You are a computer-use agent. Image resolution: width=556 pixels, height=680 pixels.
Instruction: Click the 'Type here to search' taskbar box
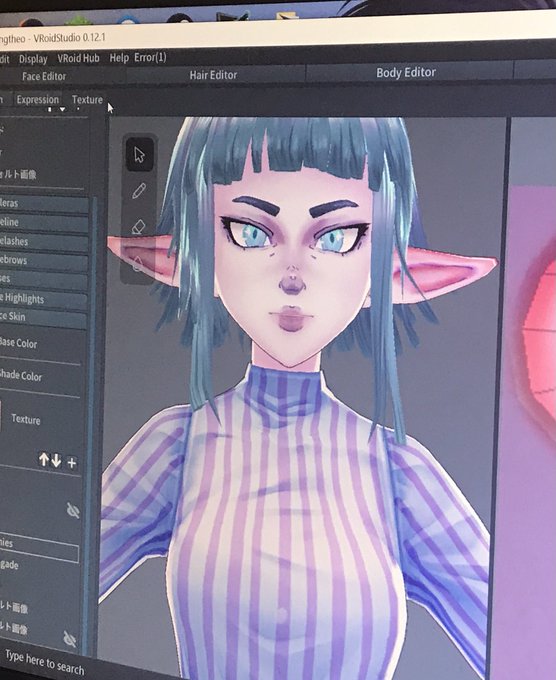45,662
